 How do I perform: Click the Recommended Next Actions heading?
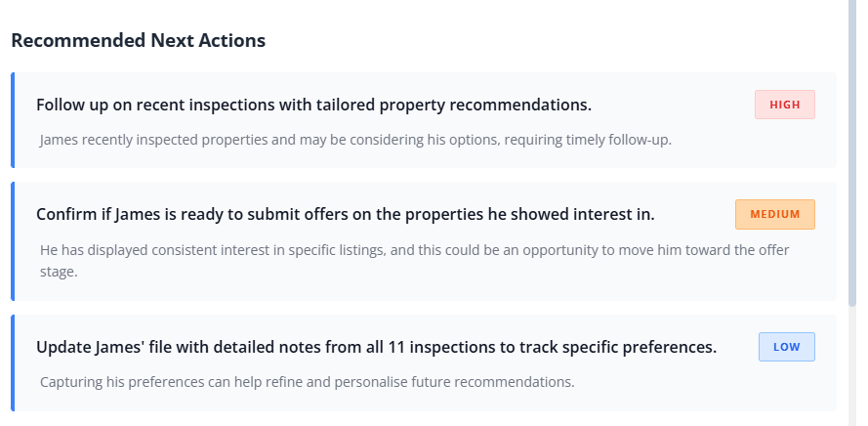138,41
